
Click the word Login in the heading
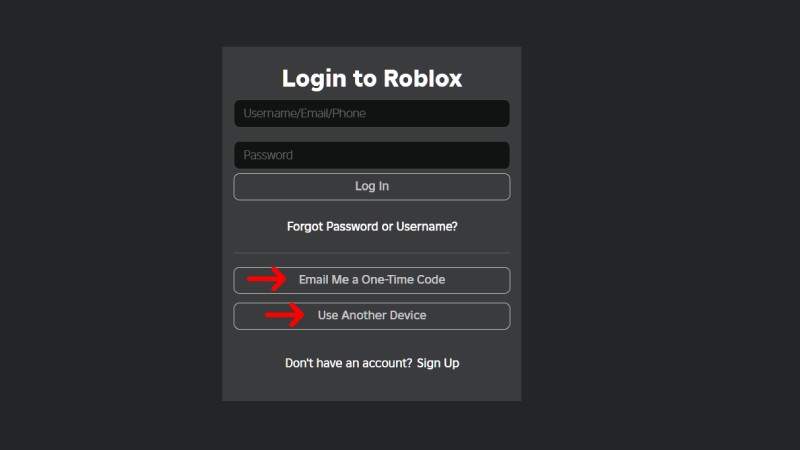311,78
